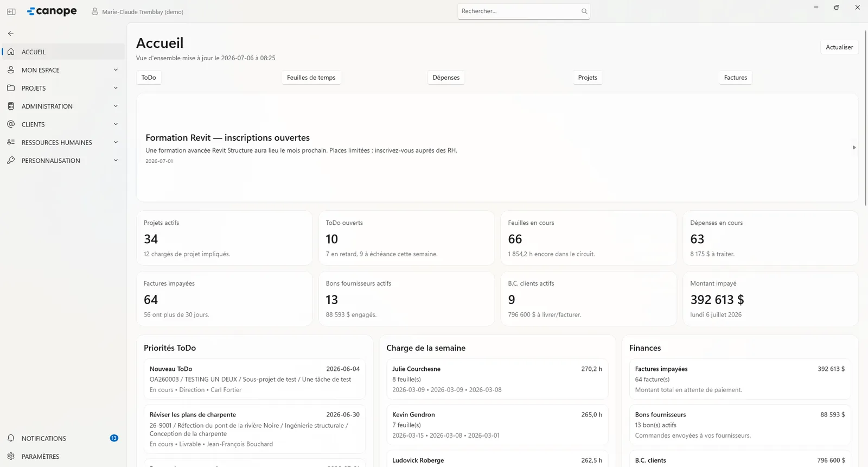Click the Ressources Humaines people icon
The height and width of the screenshot is (467, 868).
tap(11, 142)
